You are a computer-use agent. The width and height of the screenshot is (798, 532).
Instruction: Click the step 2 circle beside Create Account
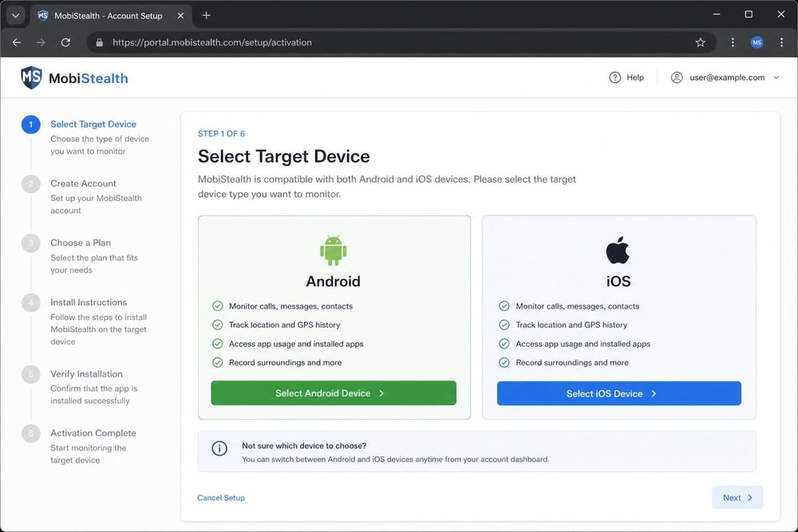(x=30, y=183)
